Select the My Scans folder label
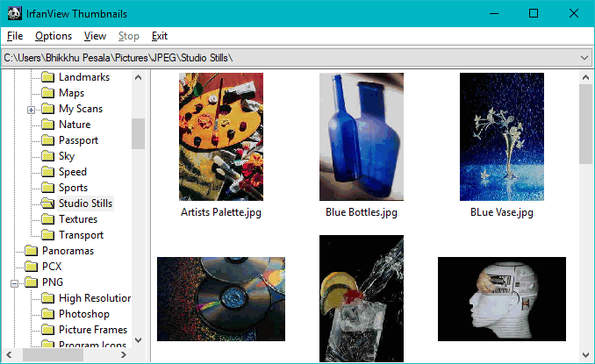595x364 pixels. tap(81, 109)
